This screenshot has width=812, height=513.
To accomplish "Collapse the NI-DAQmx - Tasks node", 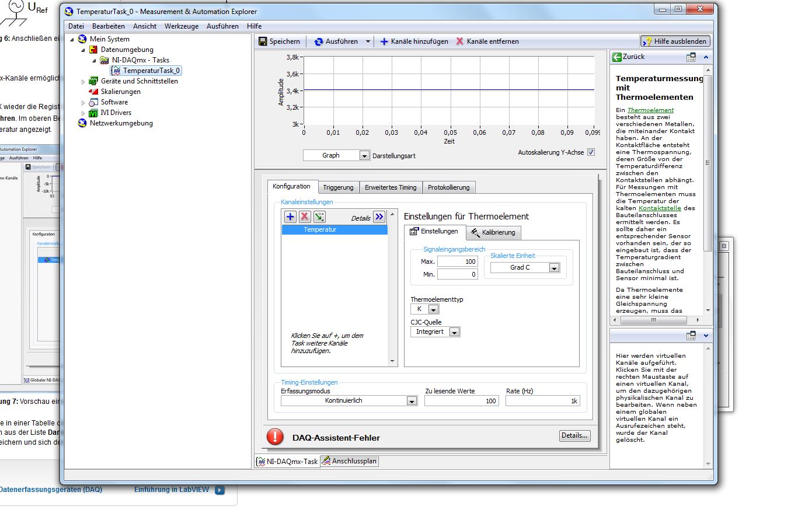I will click(x=95, y=60).
